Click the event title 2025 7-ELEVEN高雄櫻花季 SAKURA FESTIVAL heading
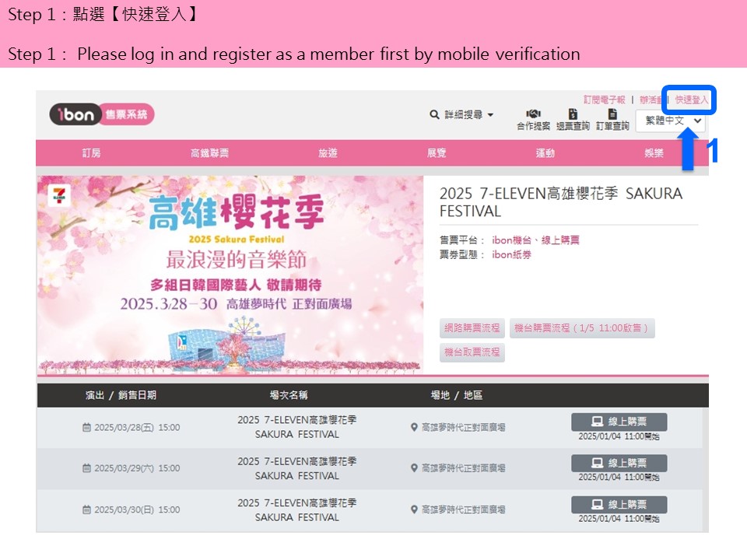This screenshot has width=747, height=560. point(561,202)
